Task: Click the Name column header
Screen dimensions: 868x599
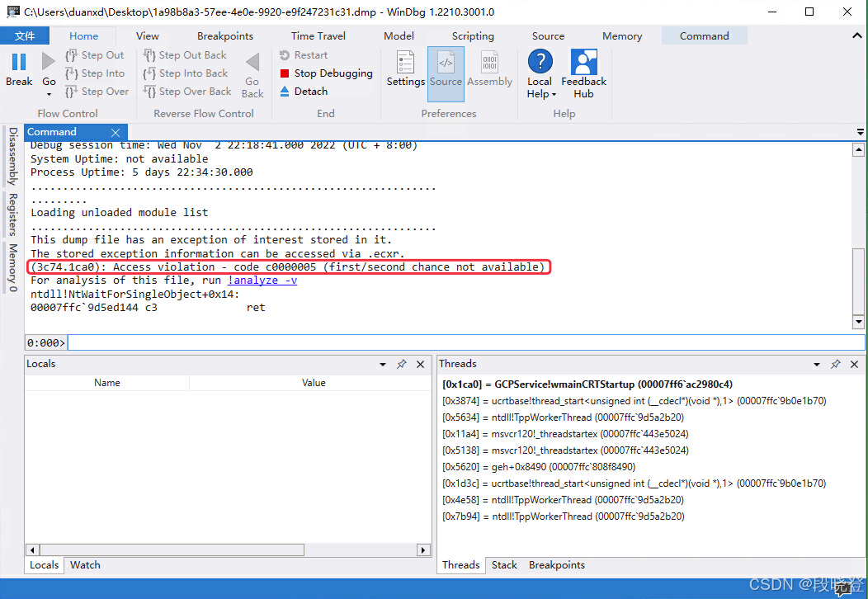Action: click(x=106, y=383)
